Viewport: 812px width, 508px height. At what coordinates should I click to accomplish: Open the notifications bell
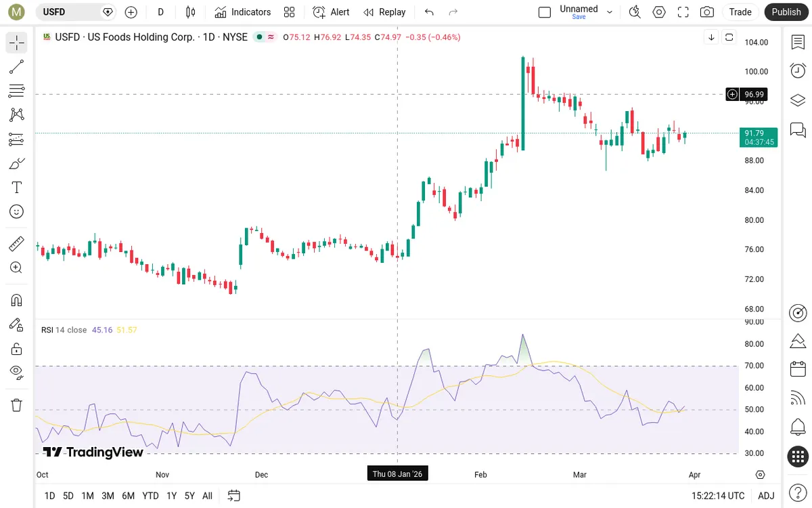pos(798,427)
